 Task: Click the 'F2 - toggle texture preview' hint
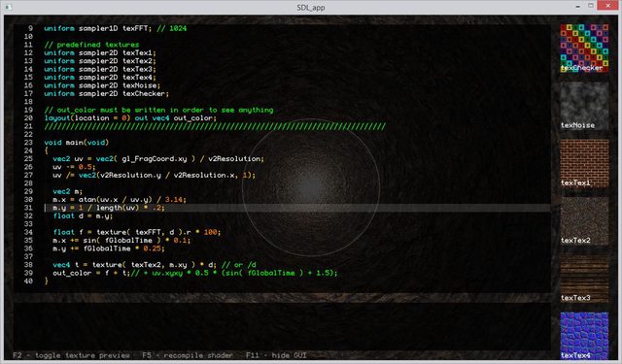point(71,355)
